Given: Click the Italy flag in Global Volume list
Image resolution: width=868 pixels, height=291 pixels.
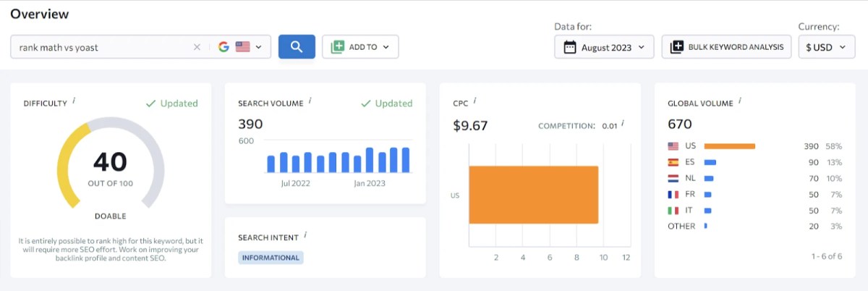Looking at the screenshot, I should coord(673,210).
